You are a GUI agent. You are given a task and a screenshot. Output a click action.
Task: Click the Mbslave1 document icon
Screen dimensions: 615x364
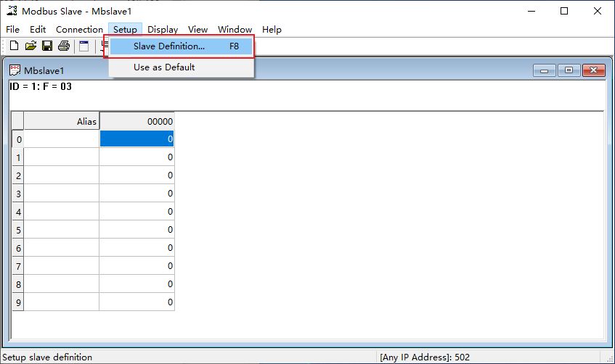point(15,70)
